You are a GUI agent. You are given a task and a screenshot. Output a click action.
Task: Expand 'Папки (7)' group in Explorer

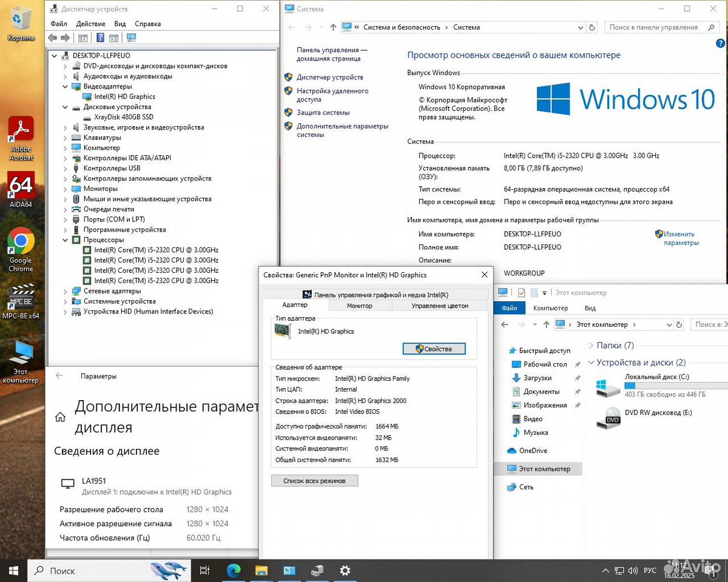591,346
